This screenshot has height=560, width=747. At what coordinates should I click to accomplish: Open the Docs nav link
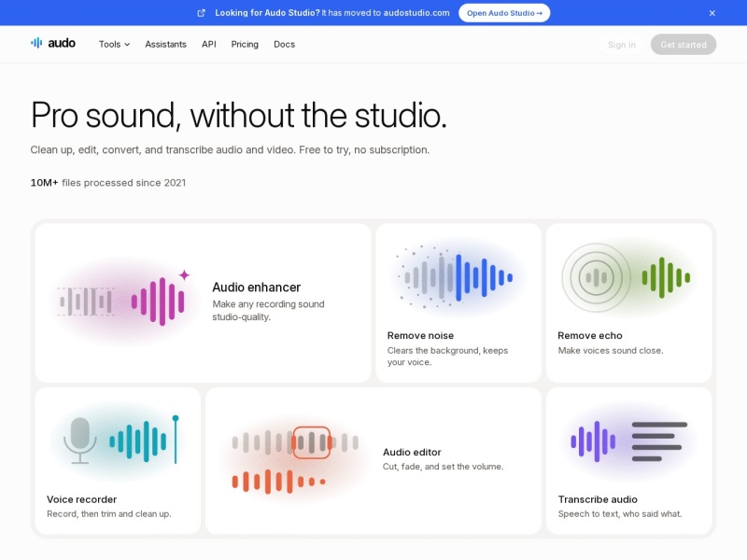click(285, 44)
